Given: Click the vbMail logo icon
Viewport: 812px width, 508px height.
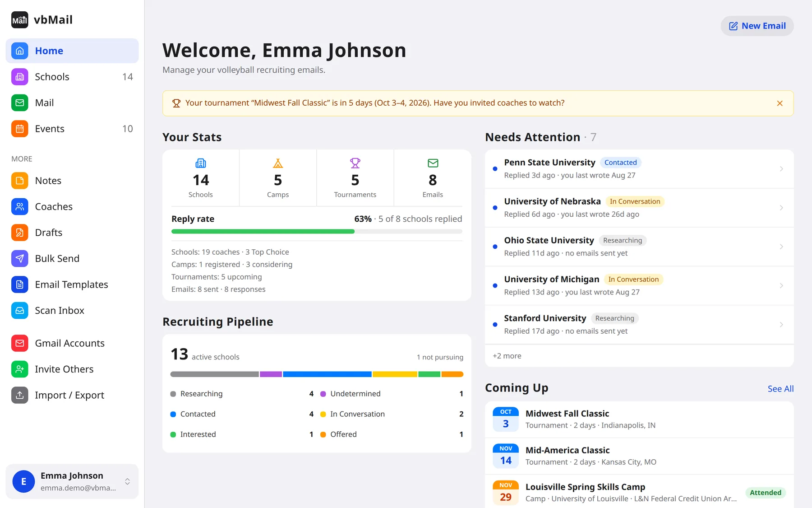Looking at the screenshot, I should click(20, 20).
